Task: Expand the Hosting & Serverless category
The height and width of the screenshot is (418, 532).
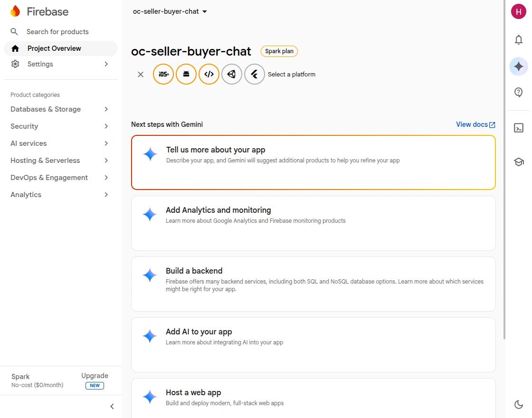Action: click(61, 161)
